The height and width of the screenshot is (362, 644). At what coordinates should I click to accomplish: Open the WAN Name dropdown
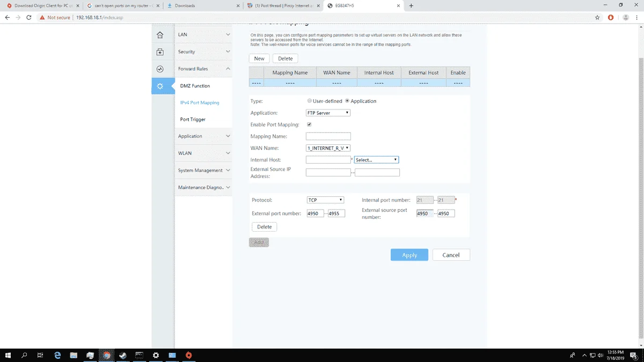coord(328,148)
